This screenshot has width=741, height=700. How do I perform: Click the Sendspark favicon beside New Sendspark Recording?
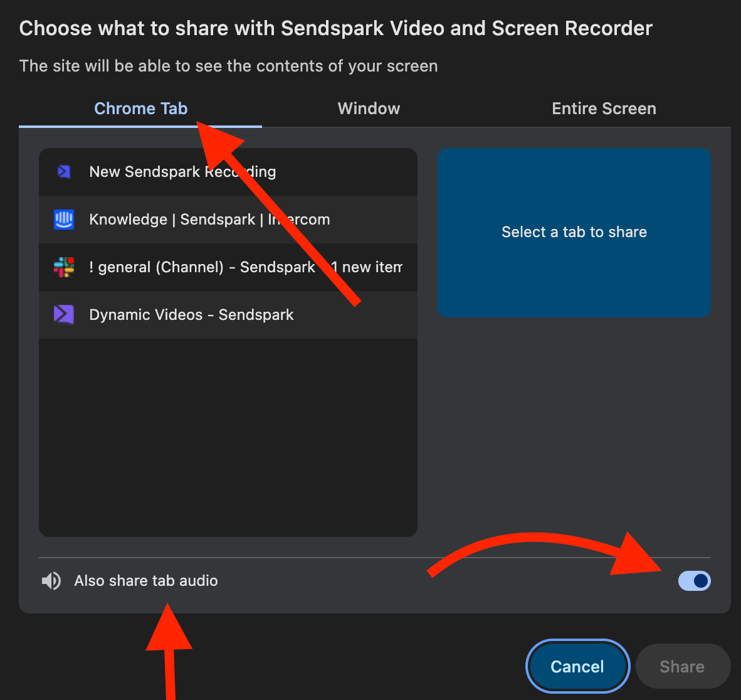(x=64, y=172)
